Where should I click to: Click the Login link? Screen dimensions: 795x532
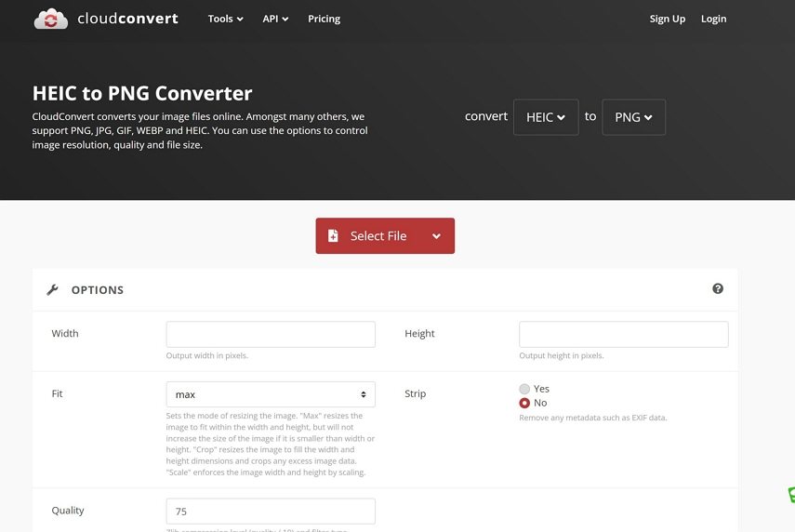pyautogui.click(x=713, y=19)
